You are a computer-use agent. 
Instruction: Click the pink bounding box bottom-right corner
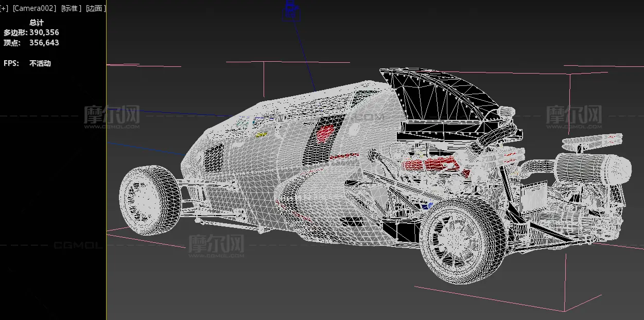click(565, 311)
